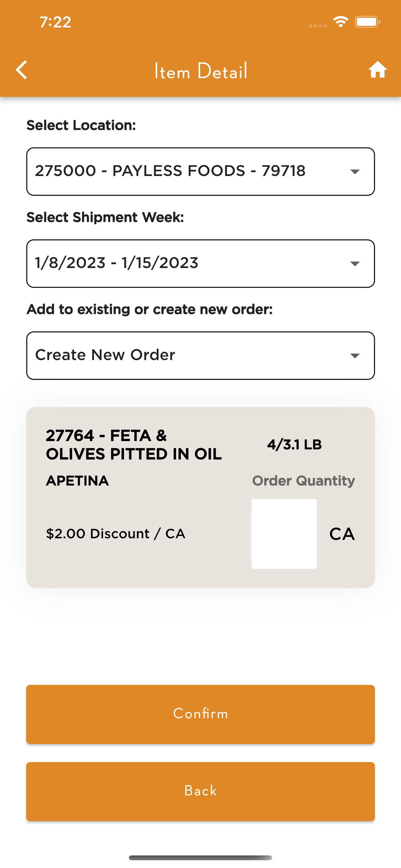Tap the battery indicator icon
The height and width of the screenshot is (868, 401).
(x=367, y=22)
